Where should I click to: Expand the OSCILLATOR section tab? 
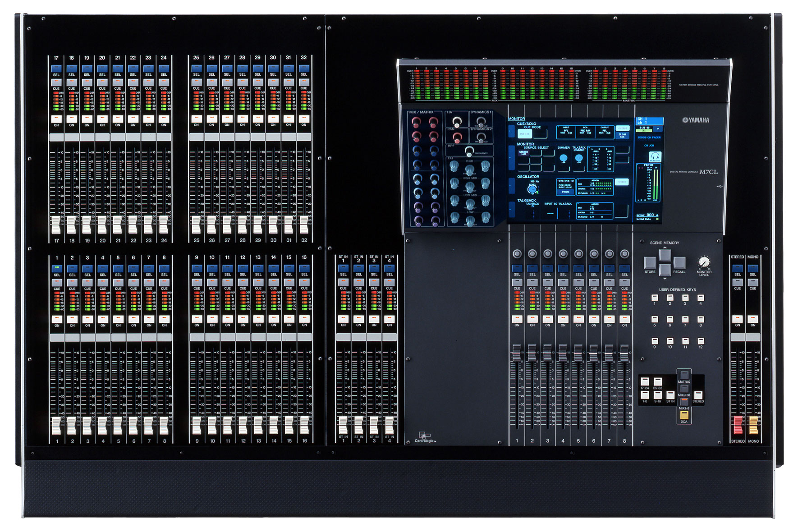pyautogui.click(x=511, y=186)
